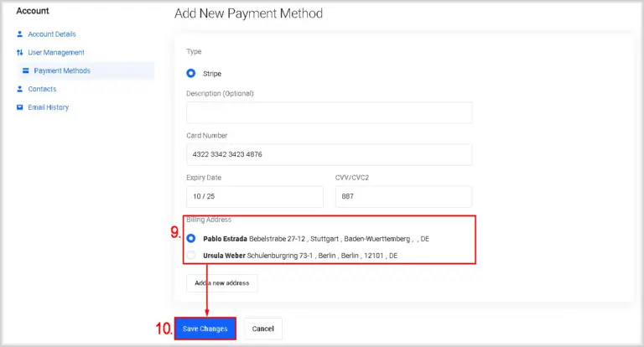Click the Contacts person icon
Screen dimensions: 644x347
[20, 89]
